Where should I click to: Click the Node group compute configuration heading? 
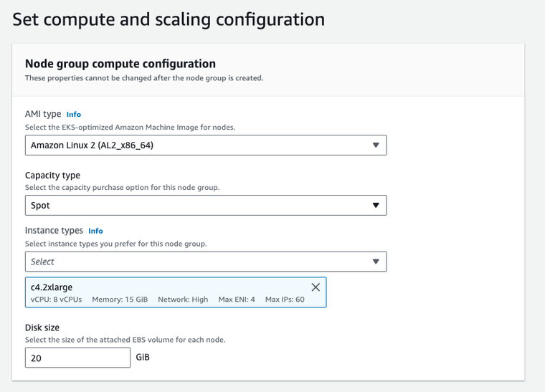pyautogui.click(x=120, y=64)
